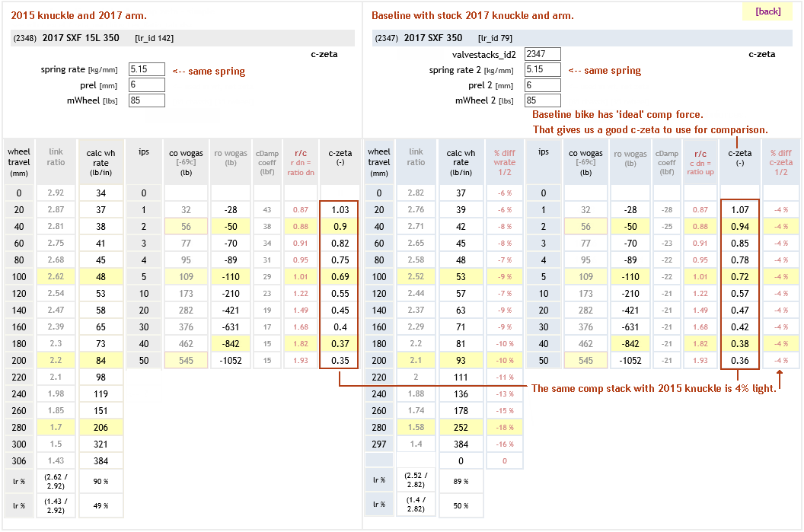
Task: Click right table c-zeta value 0.36
Action: click(x=740, y=360)
